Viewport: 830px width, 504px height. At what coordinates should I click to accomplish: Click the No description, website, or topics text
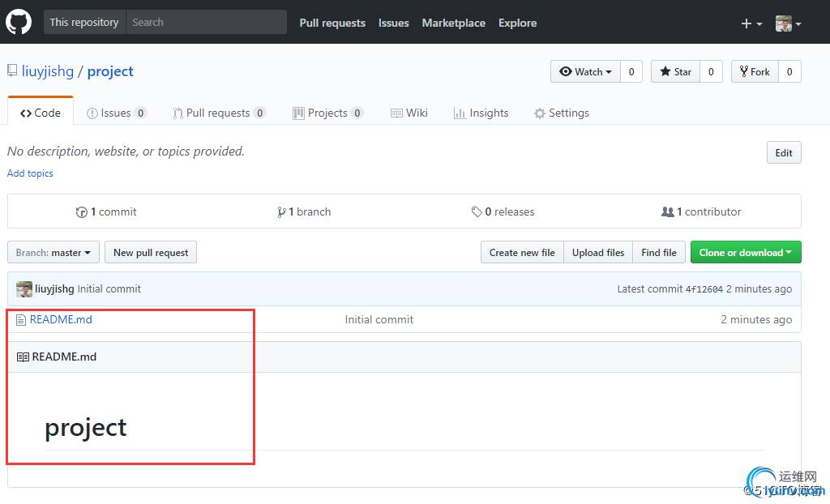[x=126, y=152]
